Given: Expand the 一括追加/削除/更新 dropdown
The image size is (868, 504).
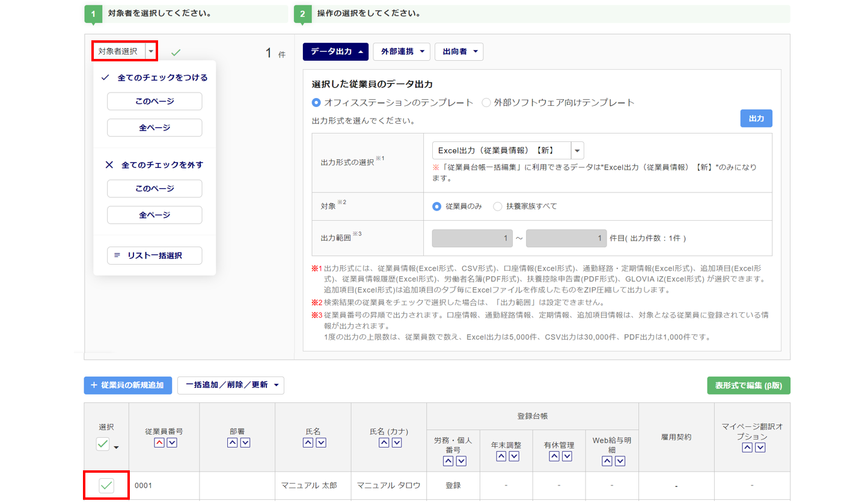Looking at the screenshot, I should coord(231,385).
